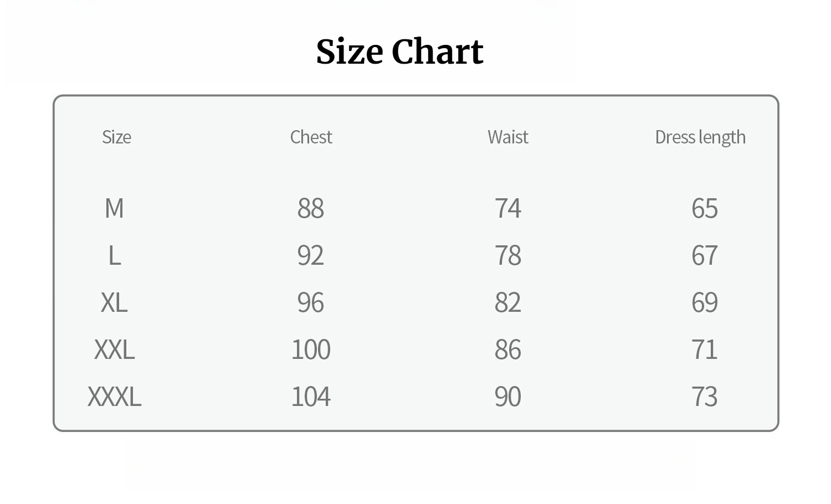The width and height of the screenshot is (831, 504).
Task: Click chest value 88 for M
Action: click(311, 208)
